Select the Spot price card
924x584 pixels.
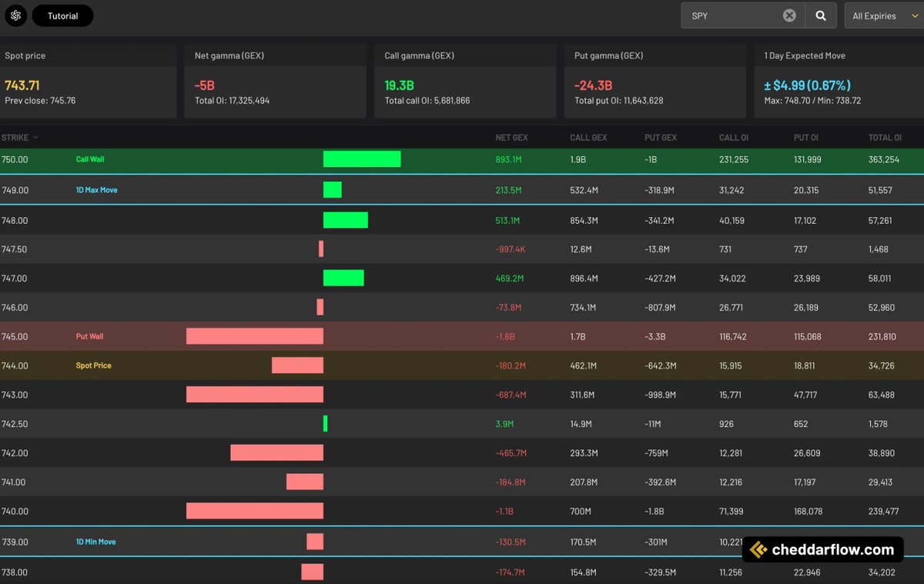click(88, 81)
